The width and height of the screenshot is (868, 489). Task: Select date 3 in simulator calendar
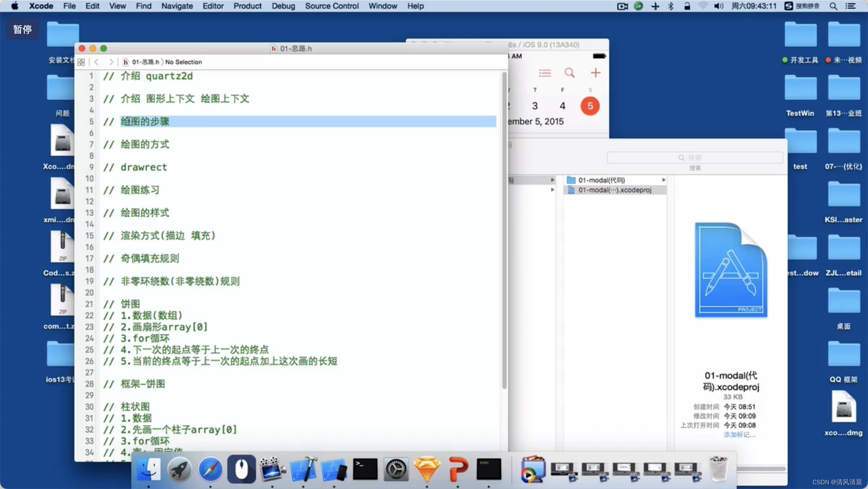click(535, 106)
